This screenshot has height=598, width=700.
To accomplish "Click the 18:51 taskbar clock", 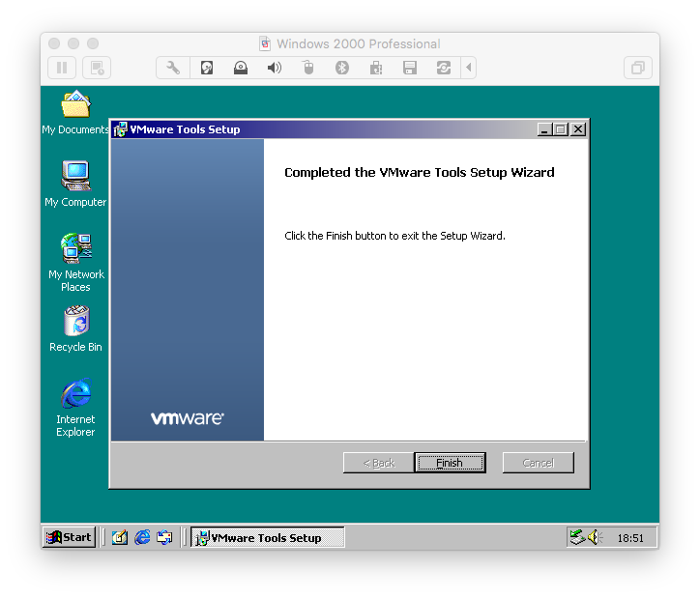I will pyautogui.click(x=630, y=538).
